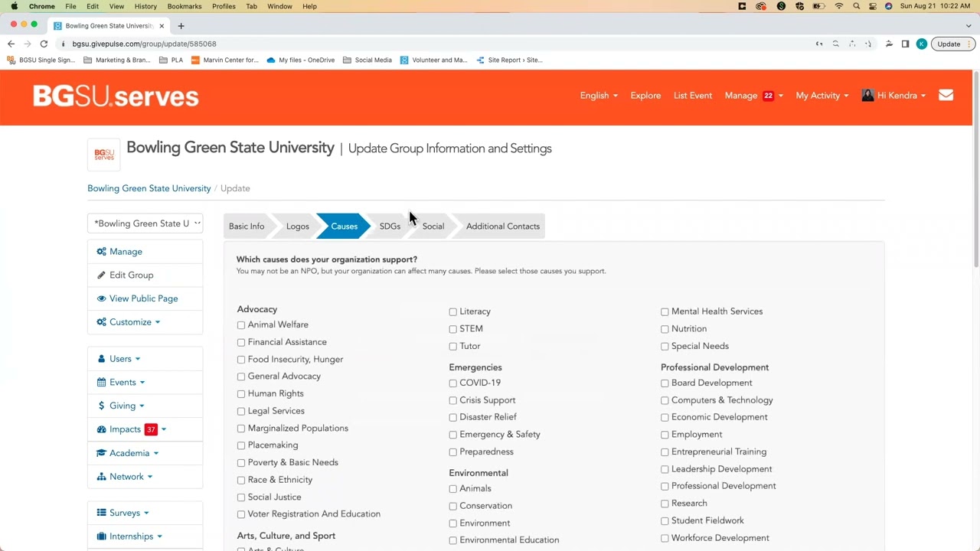Click the Surveys list icon
The height and width of the screenshot is (551, 980).
102,513
